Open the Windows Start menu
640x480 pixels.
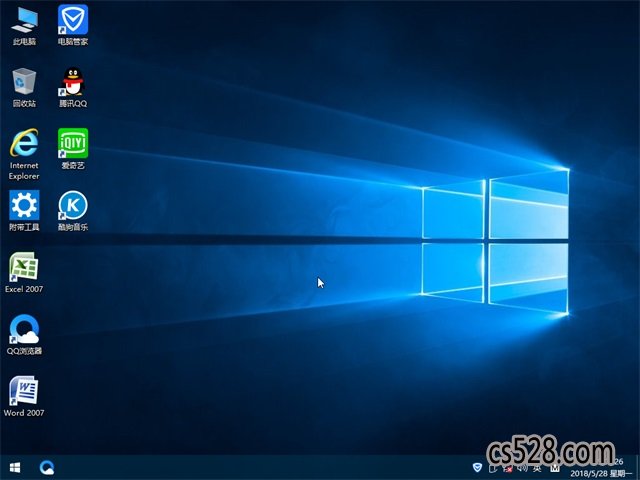point(15,468)
